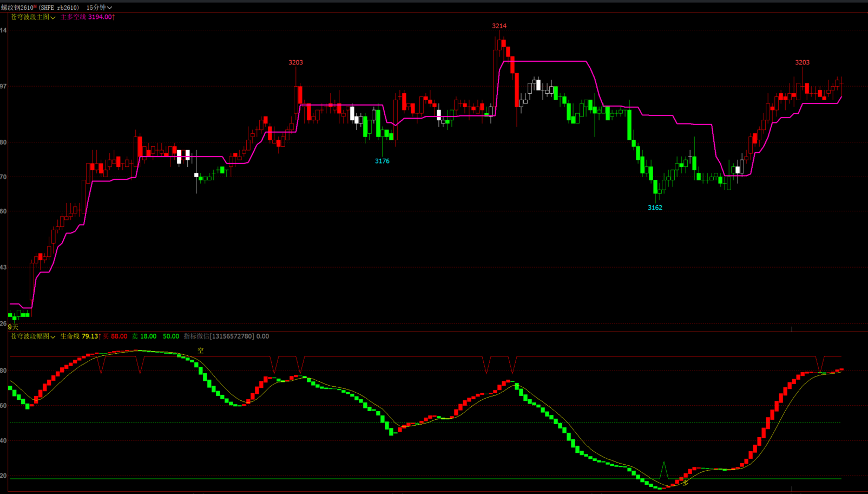The height and width of the screenshot is (494, 868).
Task: Click the 3176 low price marker
Action: (382, 161)
